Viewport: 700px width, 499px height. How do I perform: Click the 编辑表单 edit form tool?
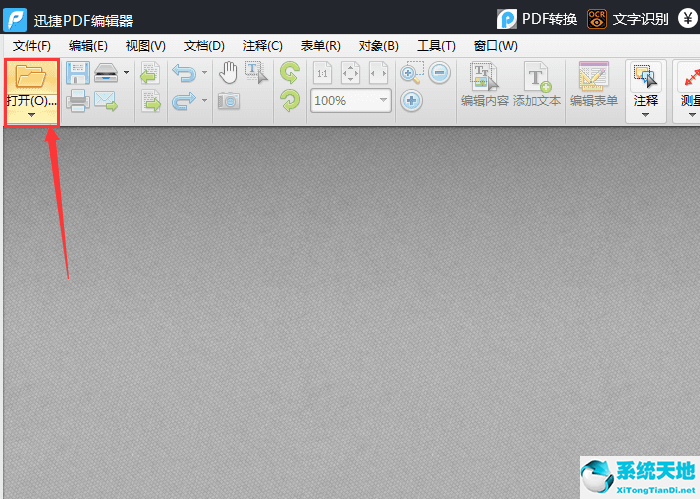pos(594,85)
